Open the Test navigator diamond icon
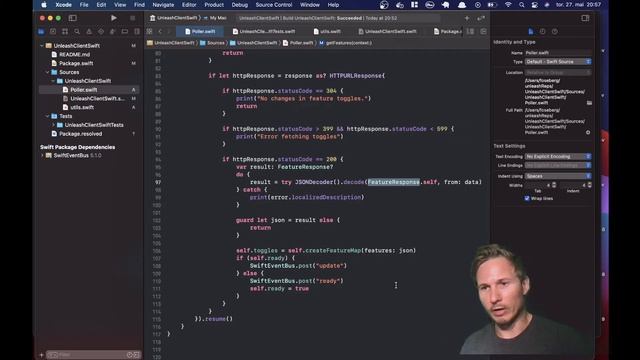The height and width of the screenshot is (360, 640). (101, 31)
